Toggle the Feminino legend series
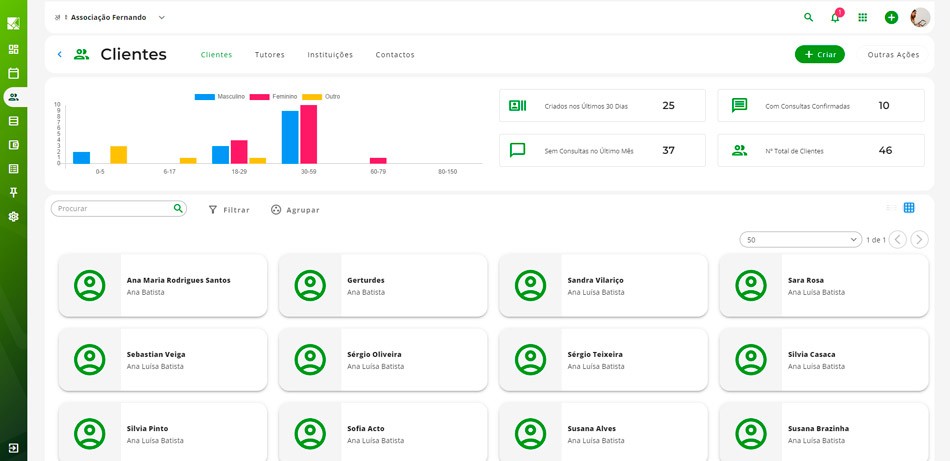Viewport: 950px width, 461px height. click(274, 97)
